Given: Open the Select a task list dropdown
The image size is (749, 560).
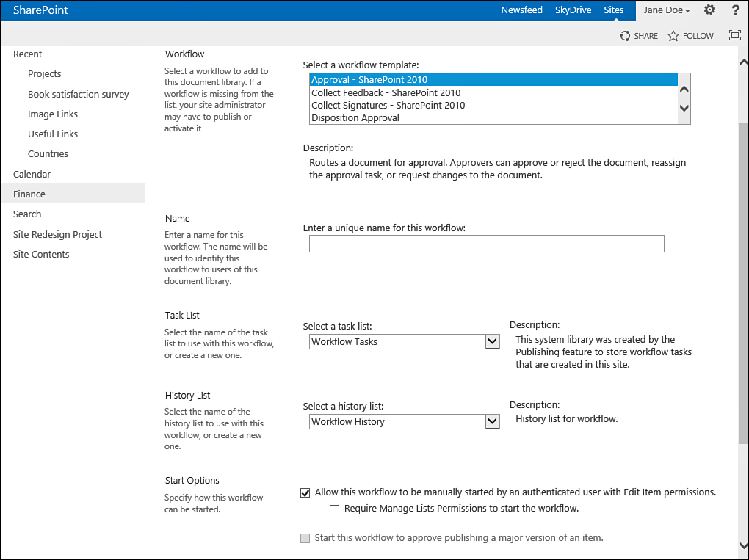Looking at the screenshot, I should tap(404, 341).
